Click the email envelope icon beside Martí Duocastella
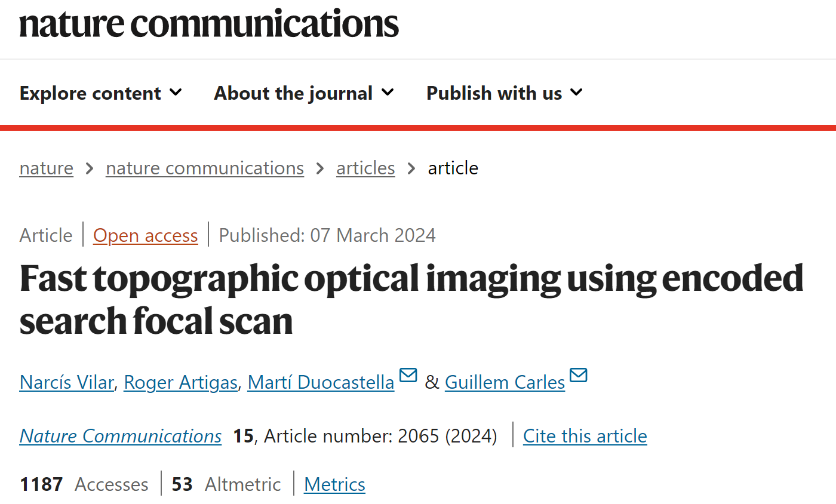This screenshot has height=504, width=836. pyautogui.click(x=408, y=376)
